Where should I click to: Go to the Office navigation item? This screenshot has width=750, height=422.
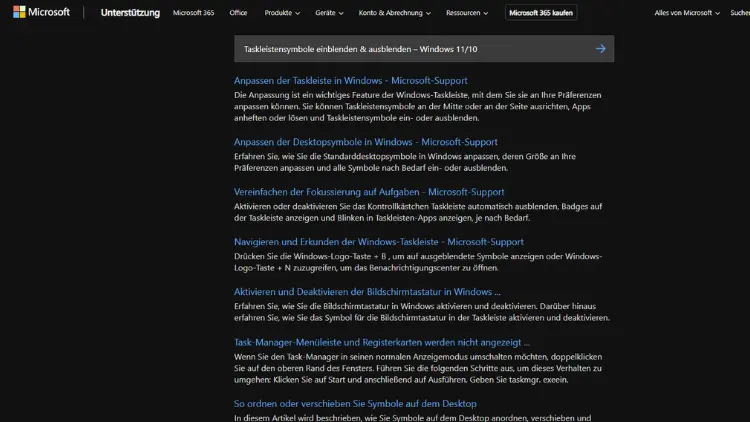(x=238, y=13)
